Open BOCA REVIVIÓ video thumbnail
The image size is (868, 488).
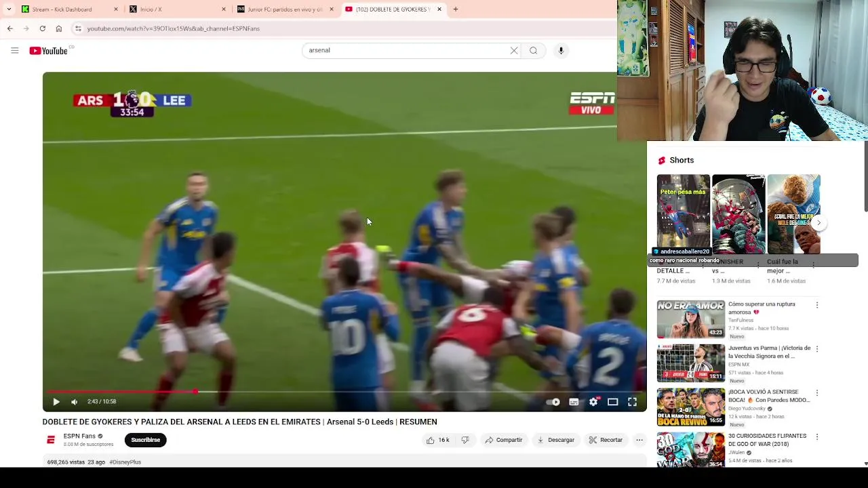pos(690,407)
